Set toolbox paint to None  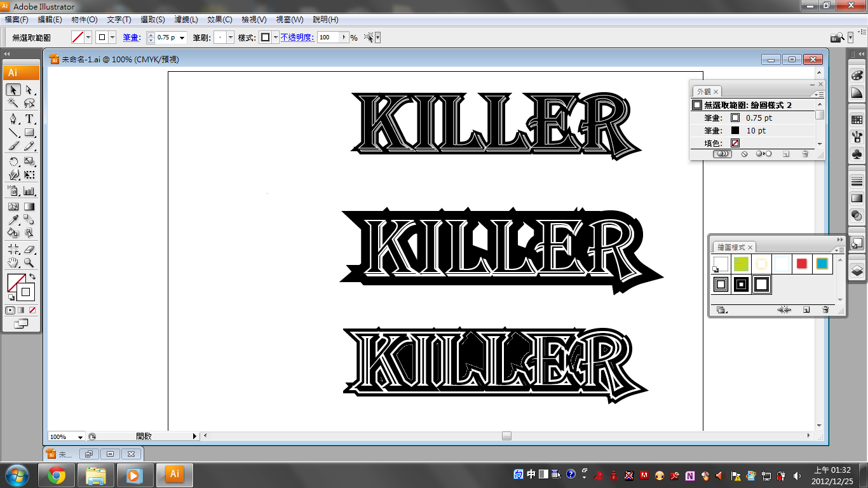(x=32, y=311)
